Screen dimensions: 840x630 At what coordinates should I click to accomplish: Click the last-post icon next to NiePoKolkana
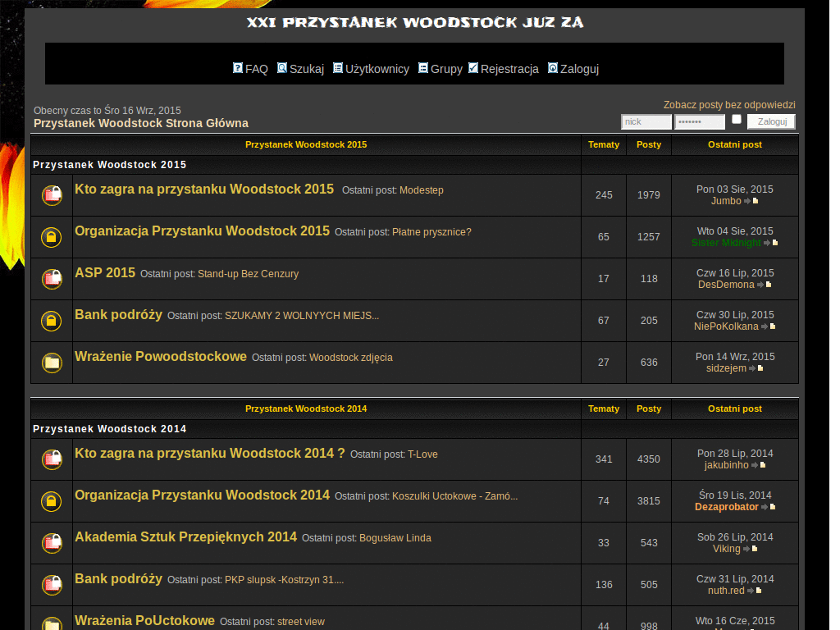pos(769,326)
